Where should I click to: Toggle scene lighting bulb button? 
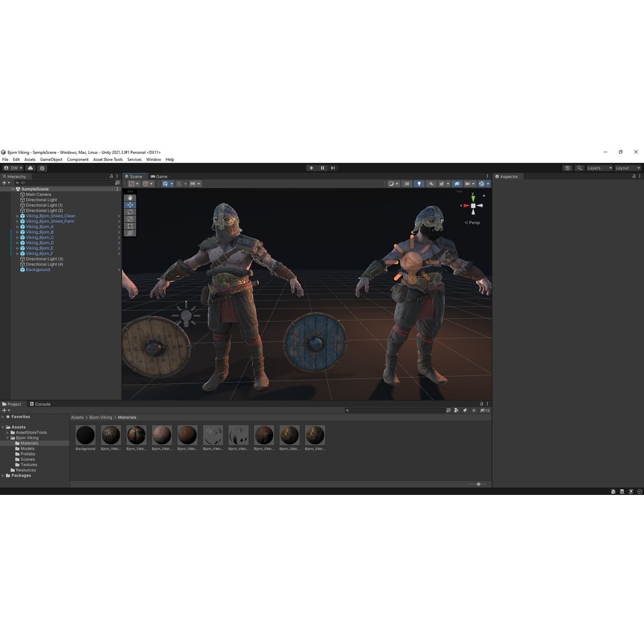tap(419, 184)
